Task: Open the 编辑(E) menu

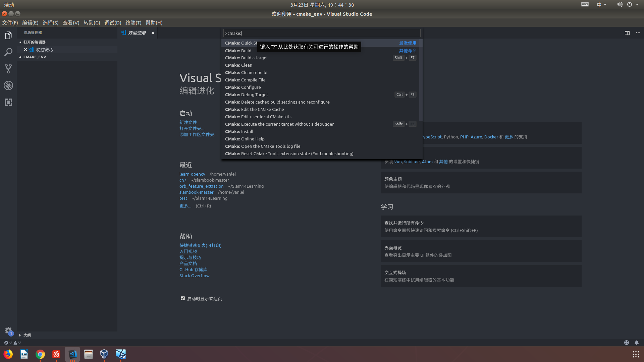Action: point(30,23)
